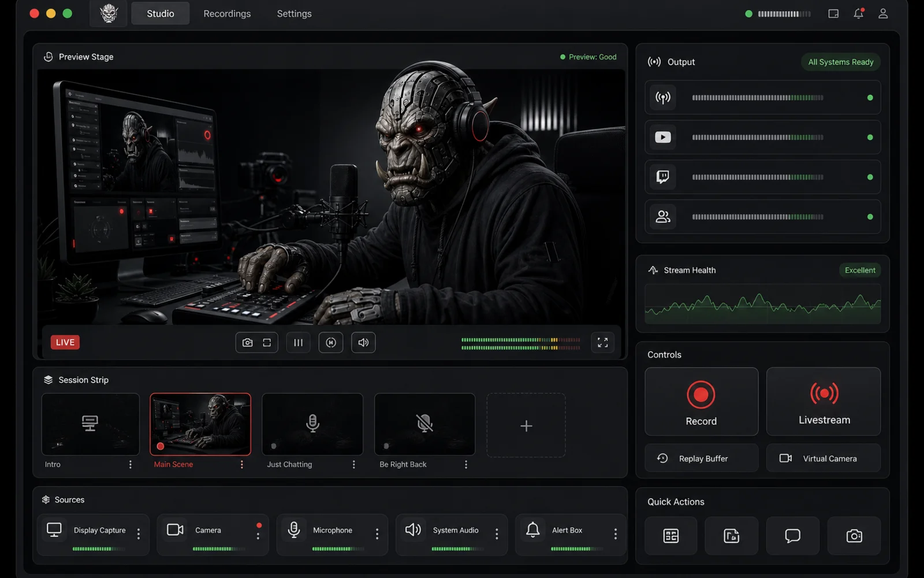Open notifications bell in top bar
924x578 pixels.
tap(859, 13)
